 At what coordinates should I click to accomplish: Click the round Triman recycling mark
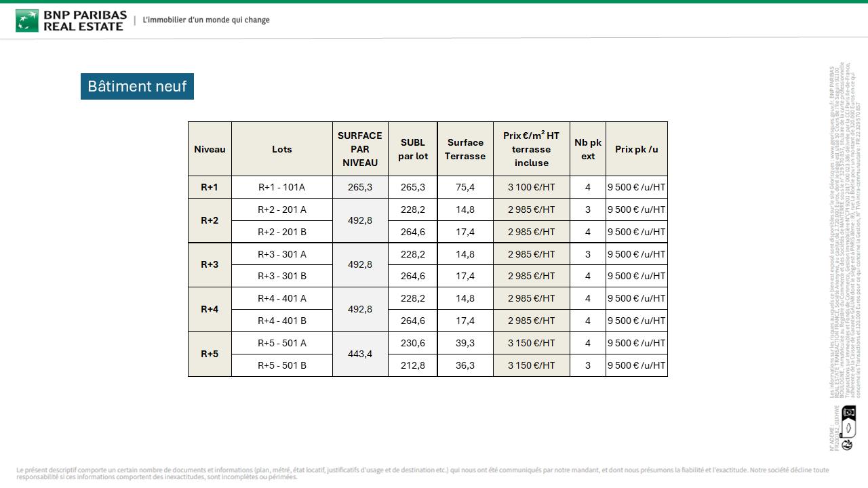click(x=848, y=445)
